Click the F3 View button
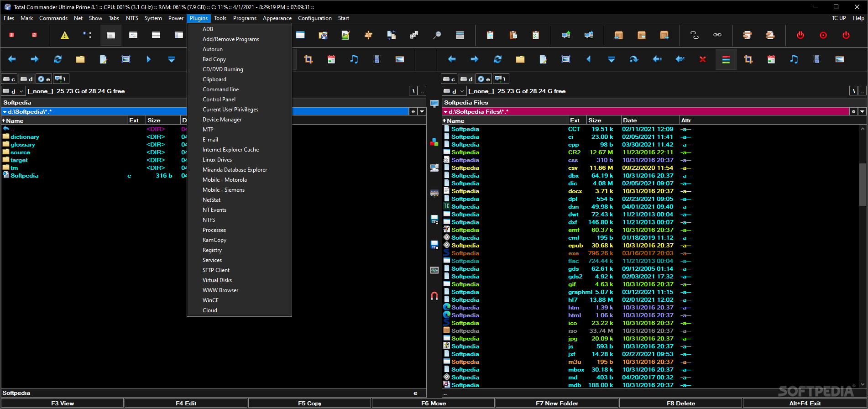868x409 pixels. coord(63,403)
